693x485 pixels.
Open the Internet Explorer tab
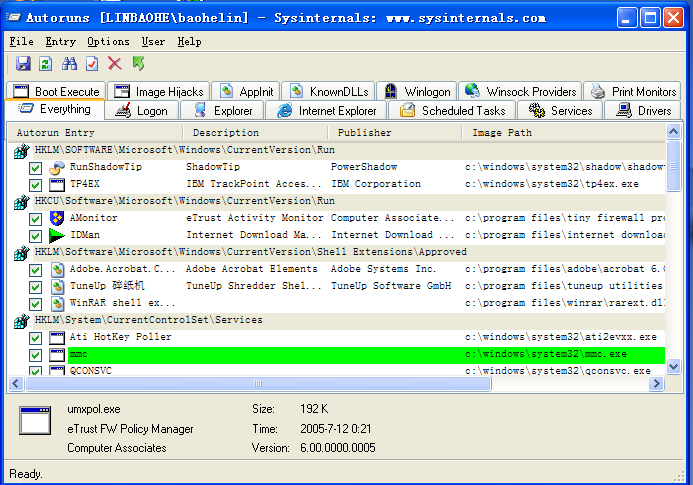326,111
